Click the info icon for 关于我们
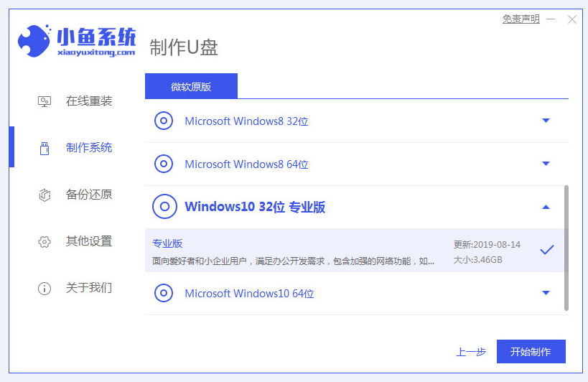The image size is (588, 382). tap(45, 288)
